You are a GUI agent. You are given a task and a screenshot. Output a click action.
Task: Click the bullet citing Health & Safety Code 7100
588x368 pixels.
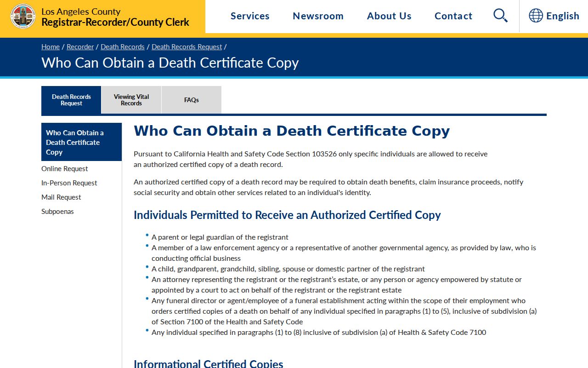pyautogui.click(x=319, y=333)
